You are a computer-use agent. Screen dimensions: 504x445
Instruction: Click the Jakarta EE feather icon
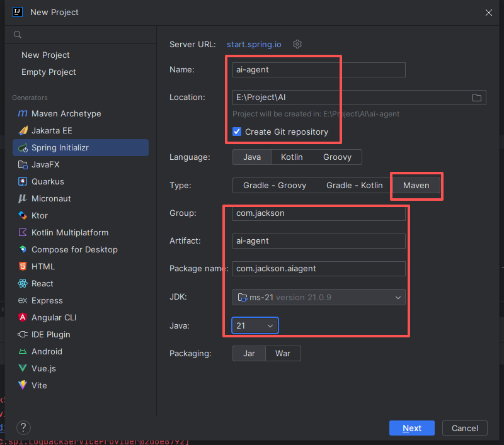tap(23, 130)
